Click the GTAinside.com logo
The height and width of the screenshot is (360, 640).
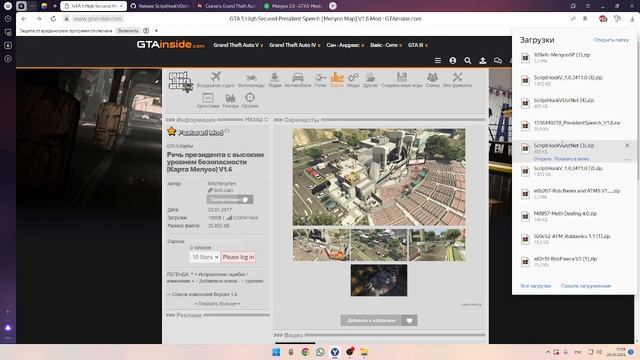pyautogui.click(x=171, y=44)
